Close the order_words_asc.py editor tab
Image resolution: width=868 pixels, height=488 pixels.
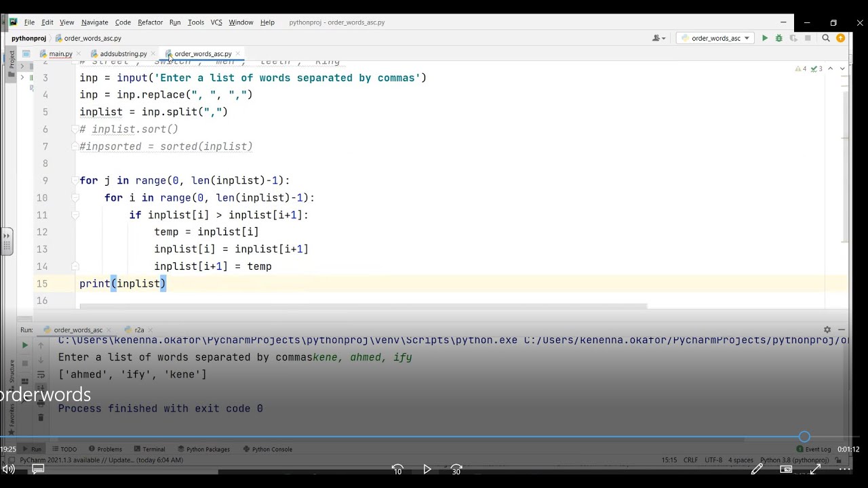[239, 54]
